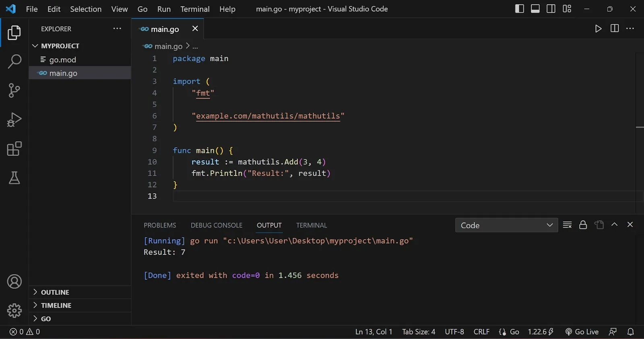This screenshot has width=644, height=339.
Task: Open the output log in editor icon
Action: tap(599, 225)
